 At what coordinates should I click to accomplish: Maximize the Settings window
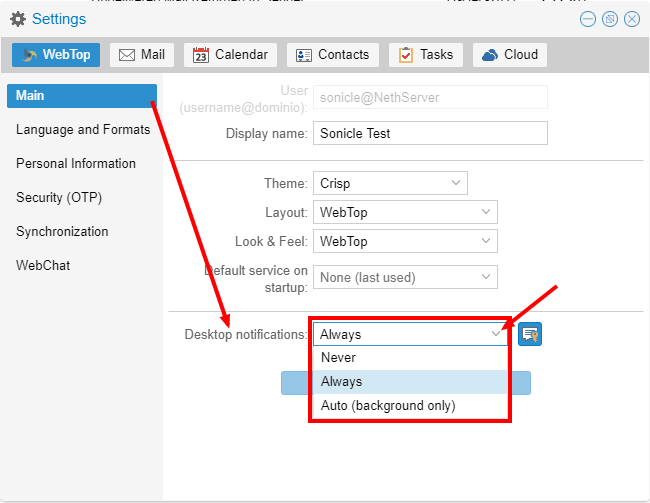(x=609, y=19)
